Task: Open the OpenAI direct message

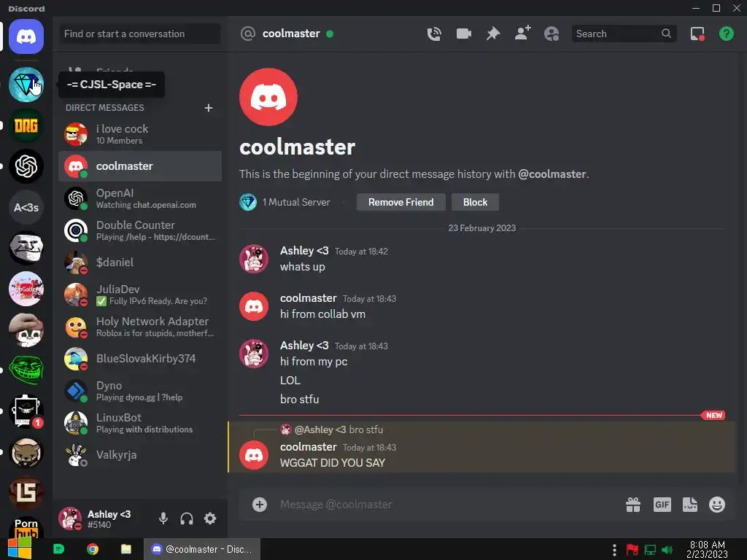Action: [140, 198]
